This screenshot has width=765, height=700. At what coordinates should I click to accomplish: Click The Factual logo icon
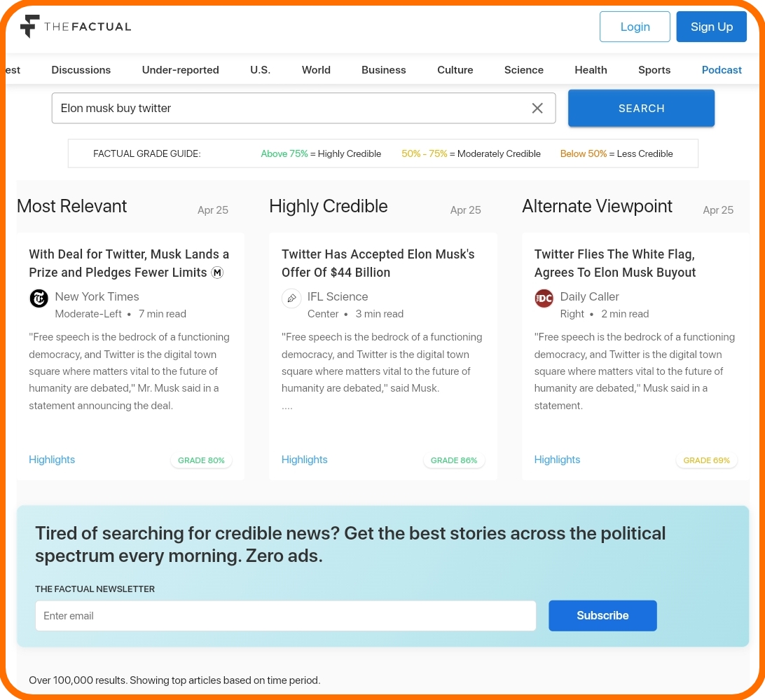29,26
